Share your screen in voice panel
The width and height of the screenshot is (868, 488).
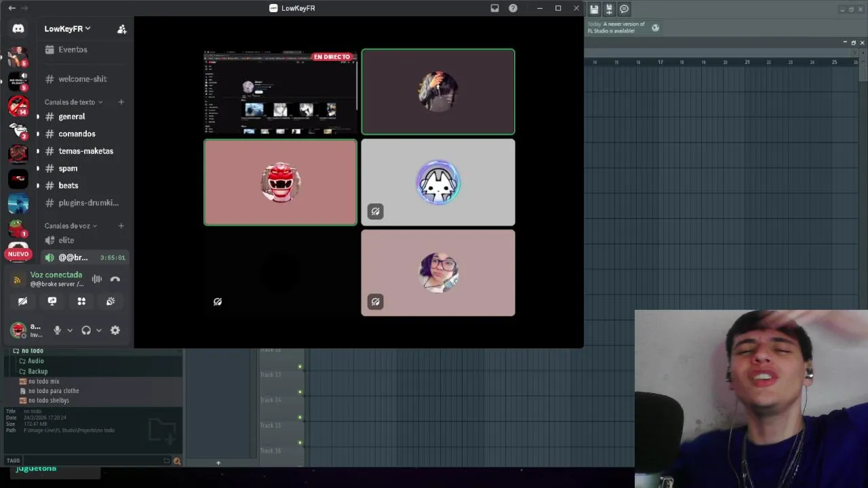tap(52, 301)
